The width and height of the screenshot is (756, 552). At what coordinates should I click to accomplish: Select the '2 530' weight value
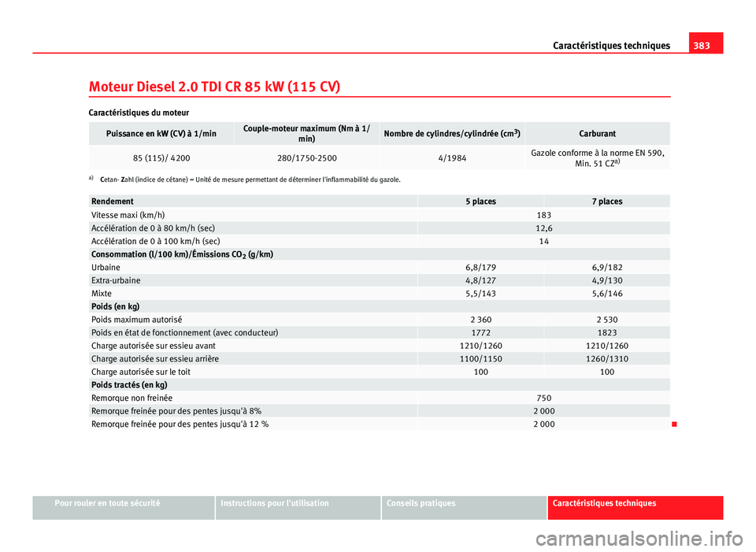(607, 320)
